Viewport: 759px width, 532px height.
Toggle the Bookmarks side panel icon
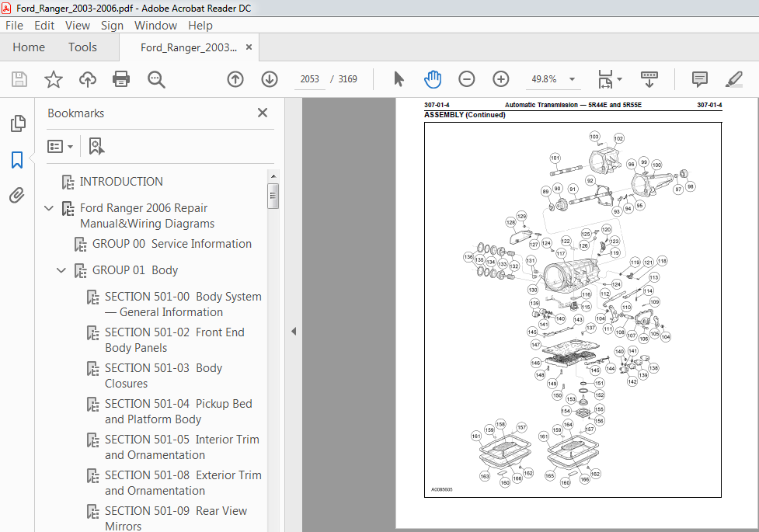click(x=17, y=160)
